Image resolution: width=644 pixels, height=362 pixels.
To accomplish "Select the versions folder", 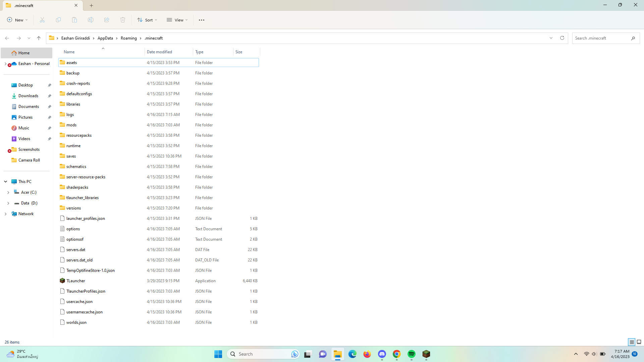I will click(159, 208).
